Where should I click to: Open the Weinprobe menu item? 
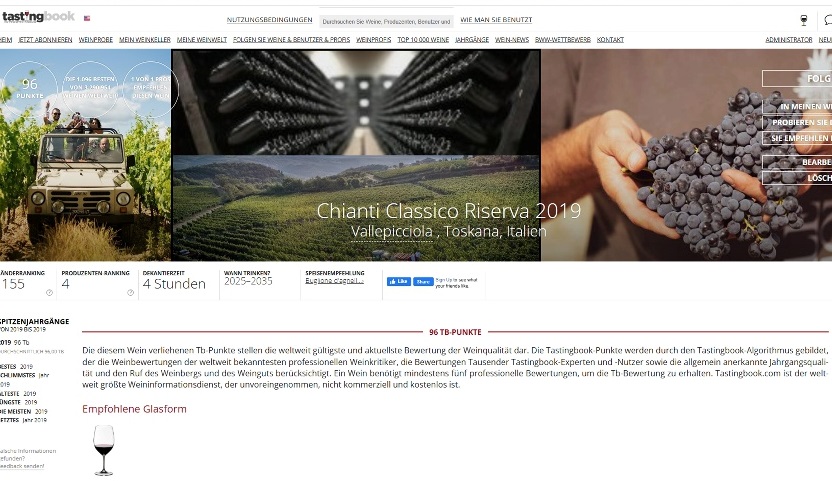tap(96, 39)
